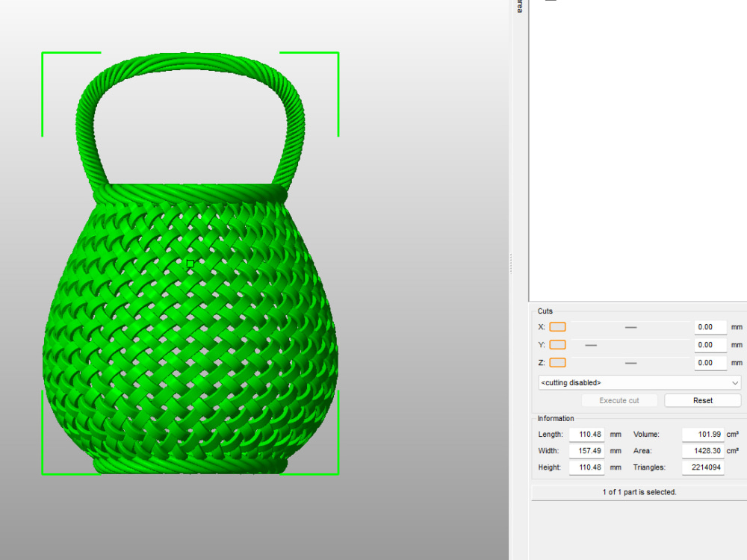Click the Y cut value field

(x=710, y=345)
